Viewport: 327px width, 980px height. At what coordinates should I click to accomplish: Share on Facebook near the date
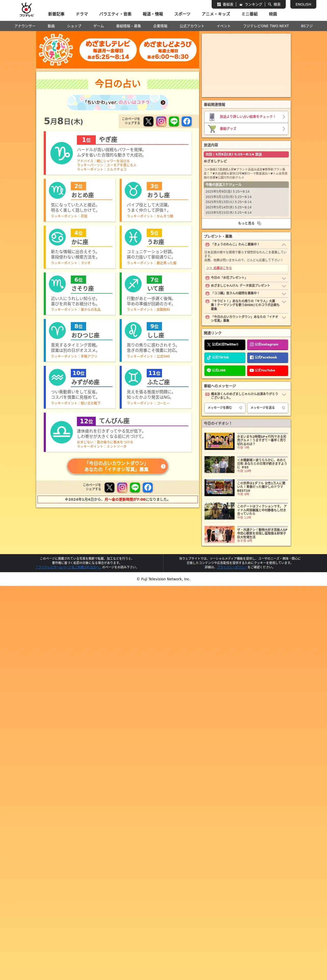pos(186,121)
